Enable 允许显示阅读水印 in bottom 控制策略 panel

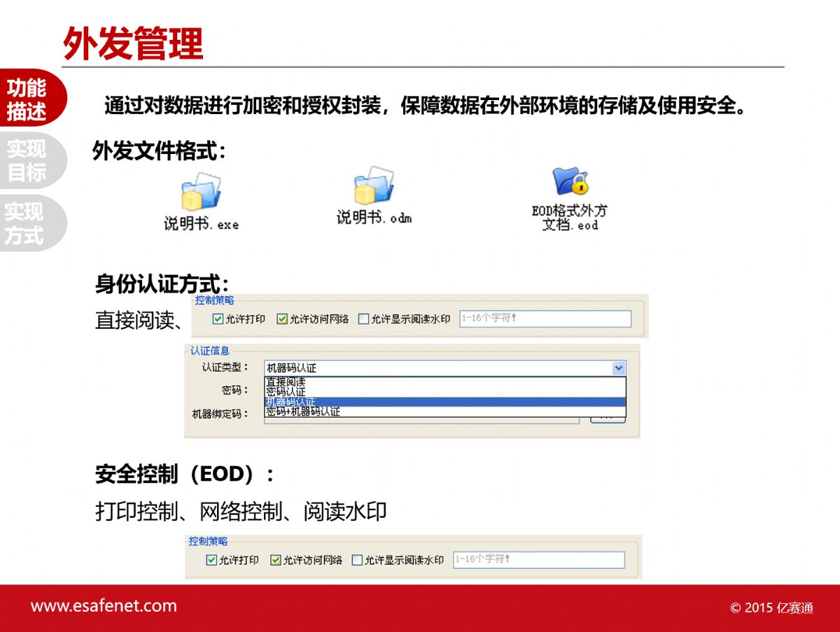[x=357, y=560]
